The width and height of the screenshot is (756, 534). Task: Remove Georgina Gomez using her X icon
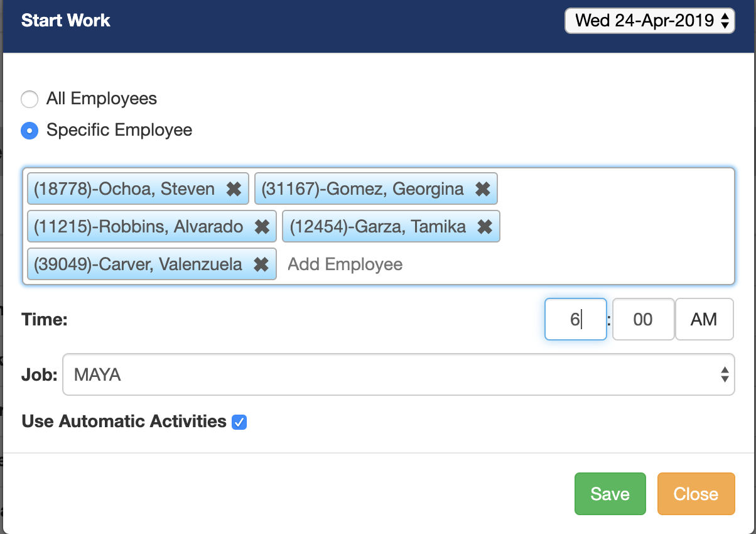482,188
